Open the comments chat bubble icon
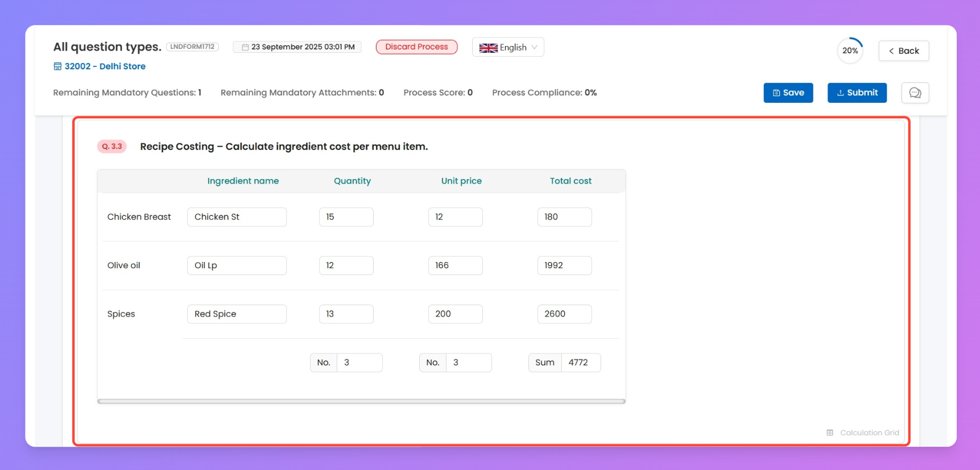 (x=915, y=93)
